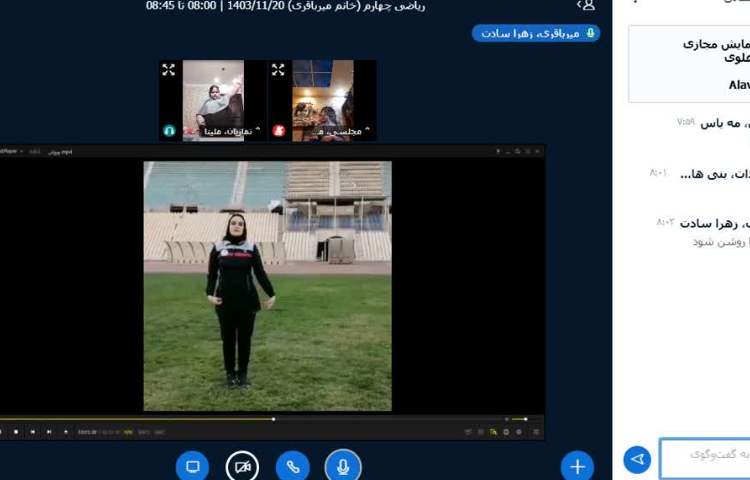This screenshot has height=480, width=750.
Task: Hang up the call
Action: coord(293,466)
